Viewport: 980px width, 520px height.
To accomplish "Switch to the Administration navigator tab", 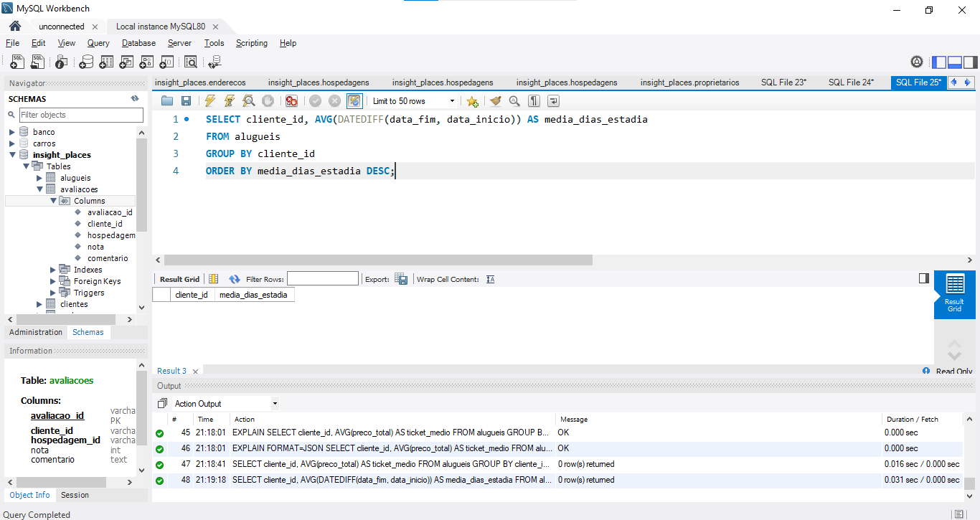I will 36,332.
